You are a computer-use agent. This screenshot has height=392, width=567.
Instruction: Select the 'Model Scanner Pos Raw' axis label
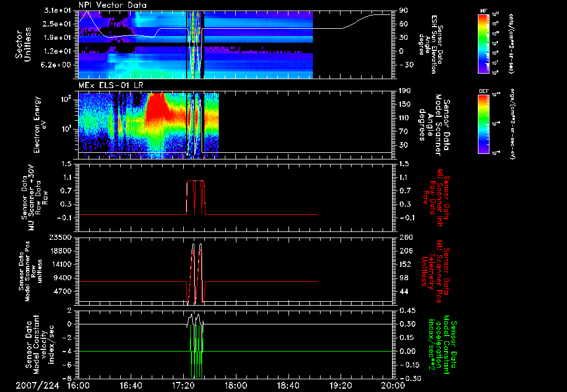tap(30, 271)
